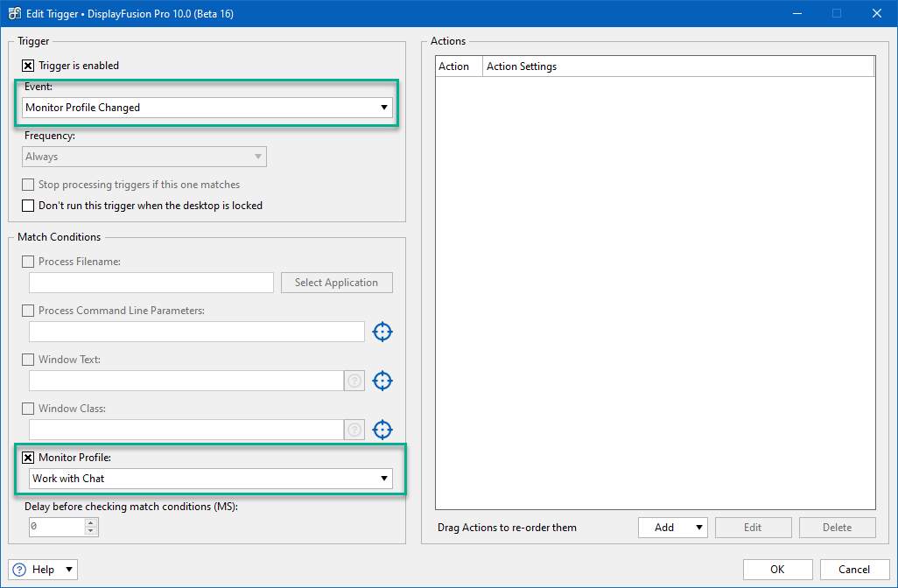The image size is (898, 588).
Task: Click the 'Drag Actions to re-order them' text
Action: (507, 528)
